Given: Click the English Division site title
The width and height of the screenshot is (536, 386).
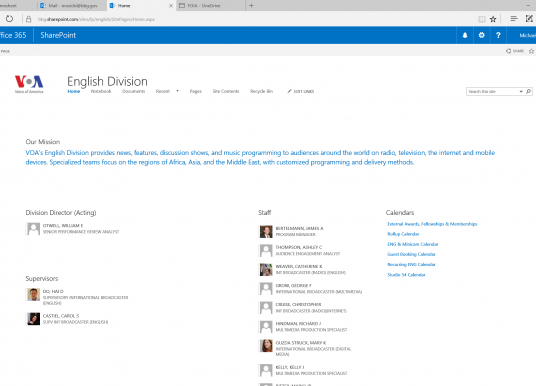Looking at the screenshot, I should (x=107, y=81).
